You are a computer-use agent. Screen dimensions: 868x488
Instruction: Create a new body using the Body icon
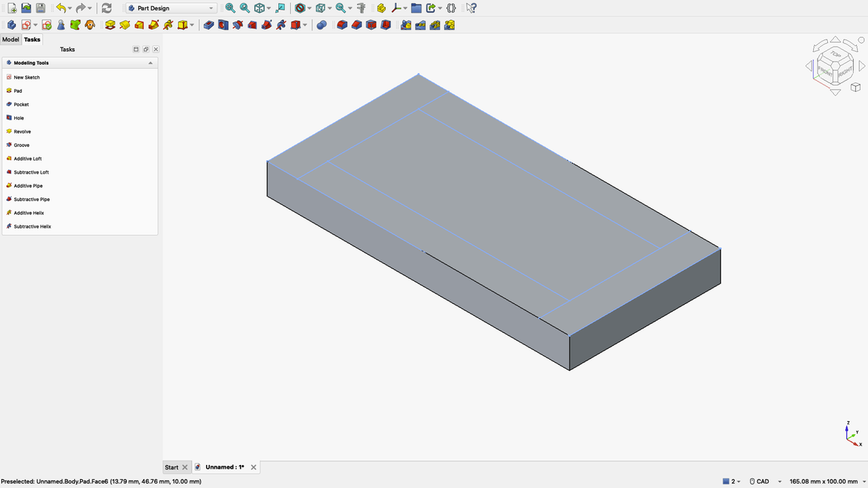click(10, 24)
